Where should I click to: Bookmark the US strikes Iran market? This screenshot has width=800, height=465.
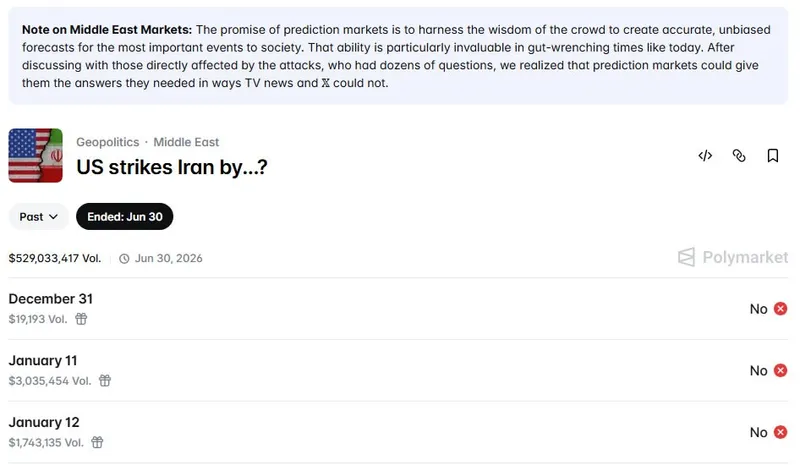tap(773, 155)
